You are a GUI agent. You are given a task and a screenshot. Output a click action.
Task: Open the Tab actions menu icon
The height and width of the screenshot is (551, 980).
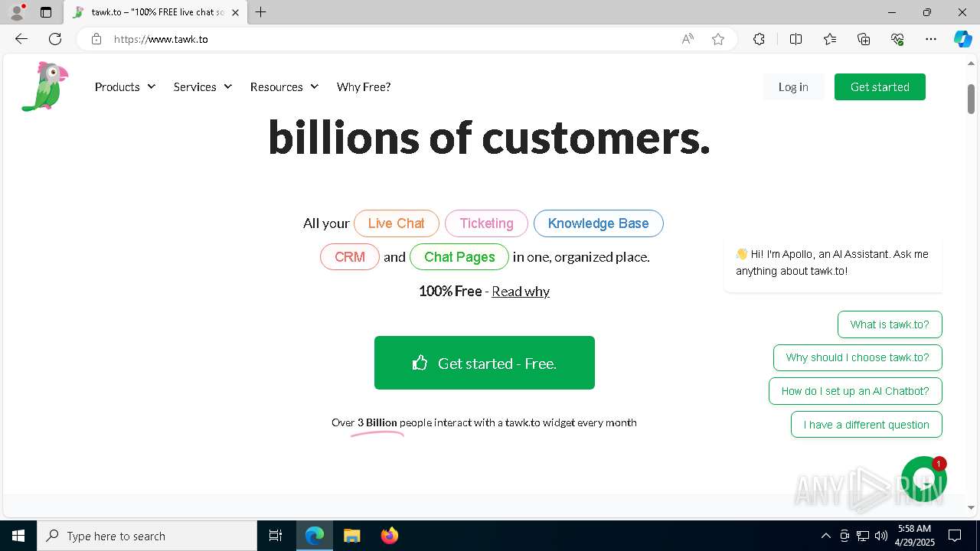(x=46, y=12)
